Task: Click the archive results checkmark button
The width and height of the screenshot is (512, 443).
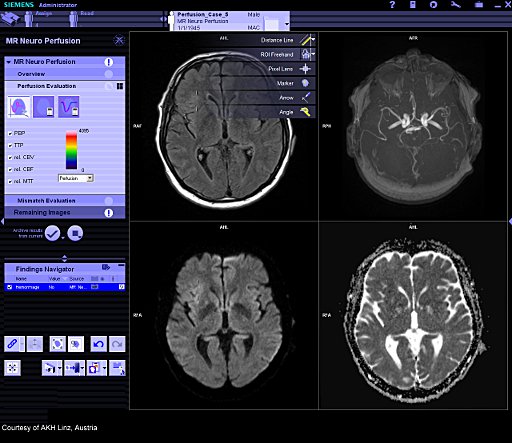Action: pyautogui.click(x=52, y=233)
